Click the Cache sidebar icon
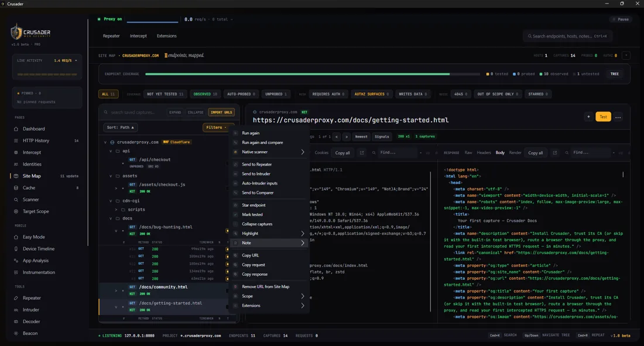 [x=16, y=188]
